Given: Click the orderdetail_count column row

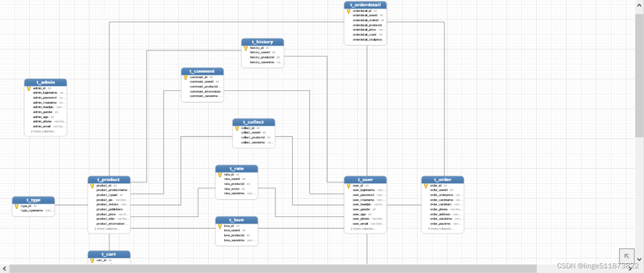Looking at the screenshot, I should click(x=365, y=35).
